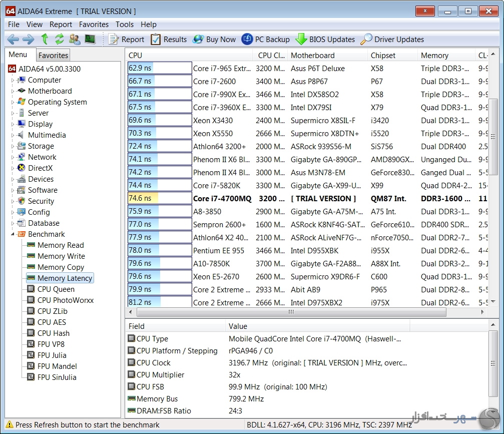Open the Manage Users toolbar icon
504x434 pixels.
click(75, 39)
